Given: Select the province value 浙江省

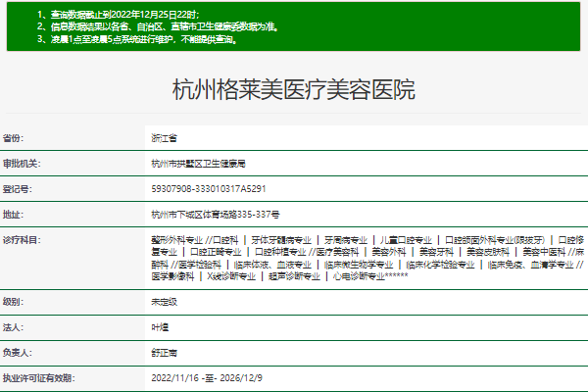Looking at the screenshot, I should 164,138.
